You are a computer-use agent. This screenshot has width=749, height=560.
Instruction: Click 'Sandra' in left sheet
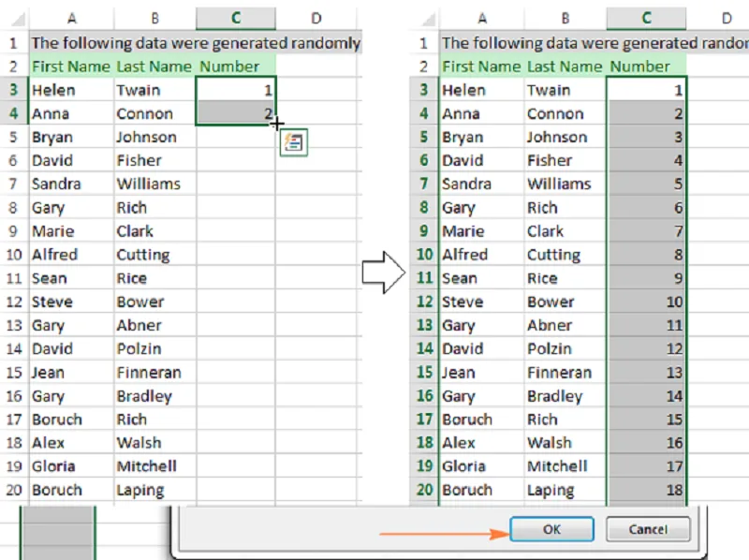tap(56, 184)
